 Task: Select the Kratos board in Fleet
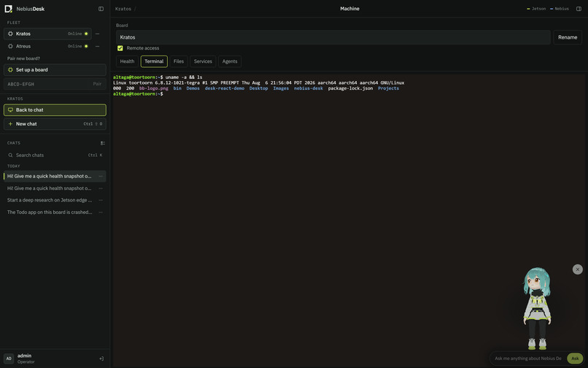(x=47, y=34)
